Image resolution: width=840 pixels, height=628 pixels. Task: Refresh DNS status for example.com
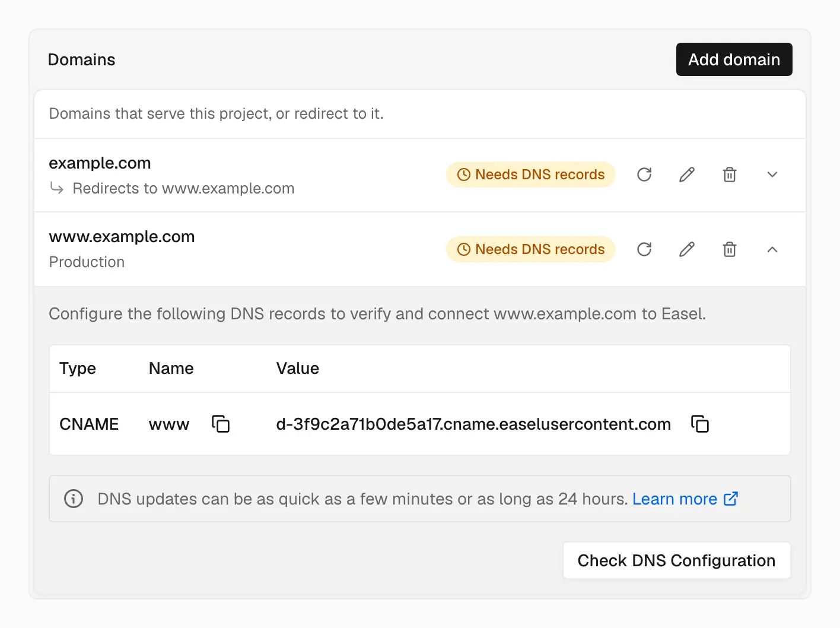[644, 175]
